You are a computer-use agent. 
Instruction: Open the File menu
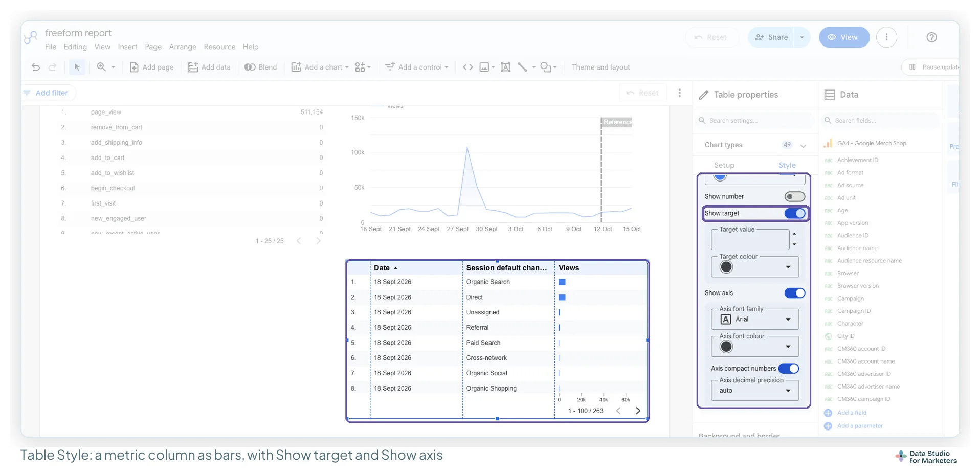[x=51, y=47]
